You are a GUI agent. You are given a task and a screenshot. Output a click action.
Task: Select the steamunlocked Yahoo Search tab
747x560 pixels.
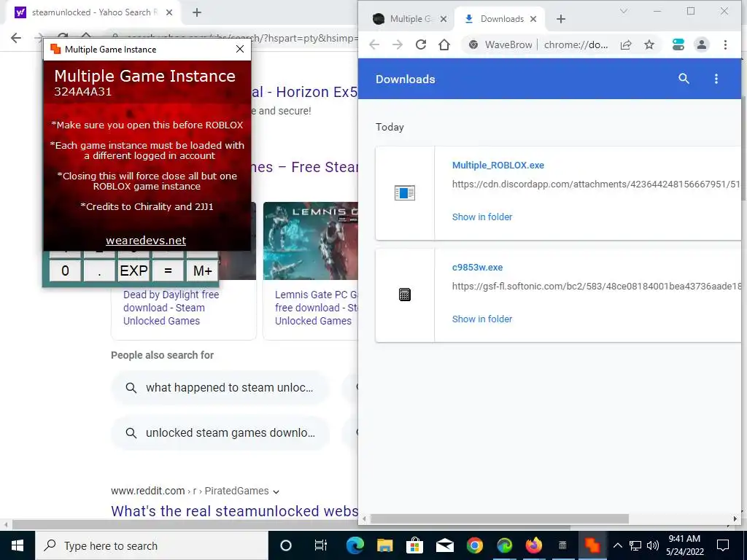93,12
